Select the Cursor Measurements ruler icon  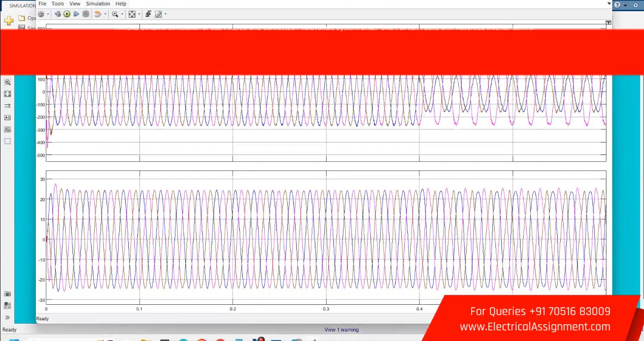(158, 14)
